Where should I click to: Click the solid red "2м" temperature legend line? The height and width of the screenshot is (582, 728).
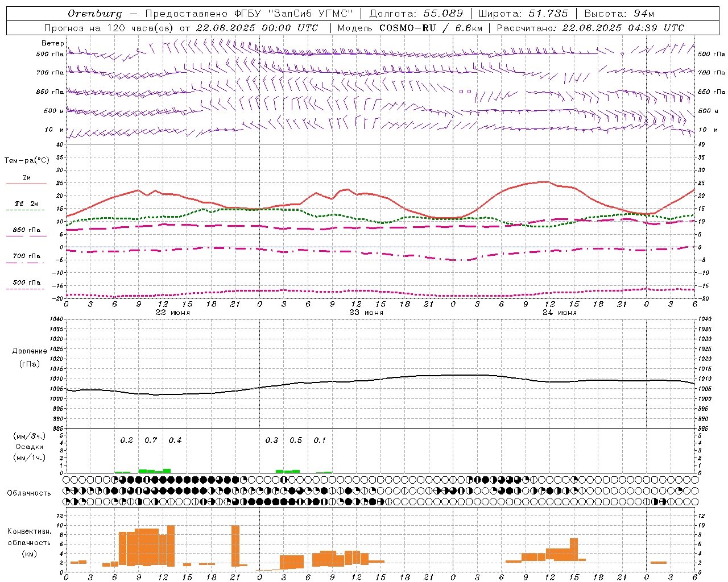26,184
